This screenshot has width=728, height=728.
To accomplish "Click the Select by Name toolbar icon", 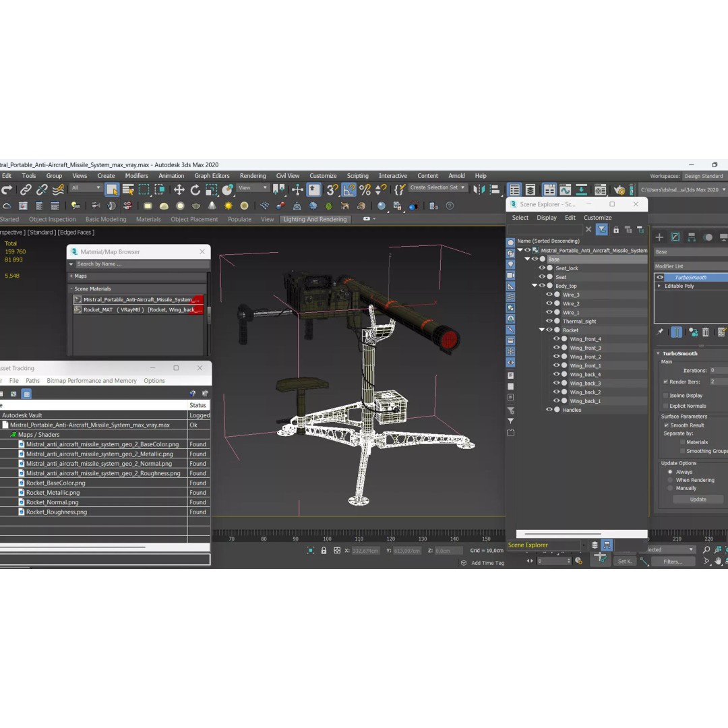I will pos(128,189).
